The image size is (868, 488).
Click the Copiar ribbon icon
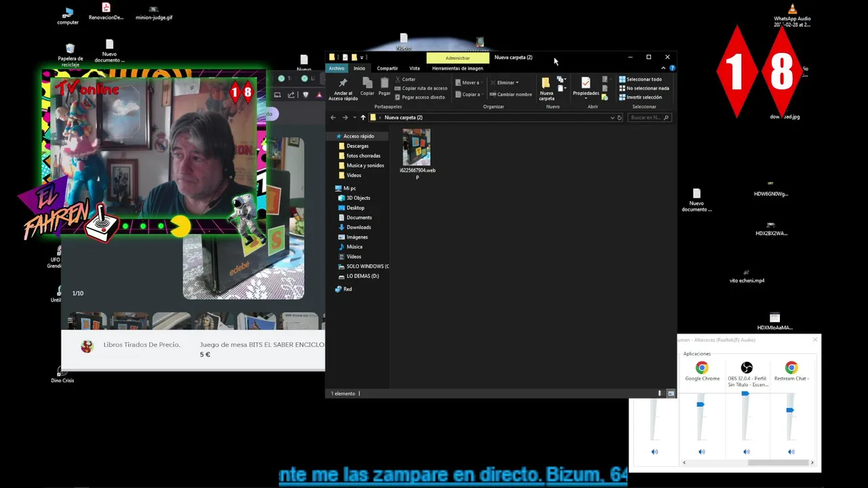pyautogui.click(x=367, y=86)
